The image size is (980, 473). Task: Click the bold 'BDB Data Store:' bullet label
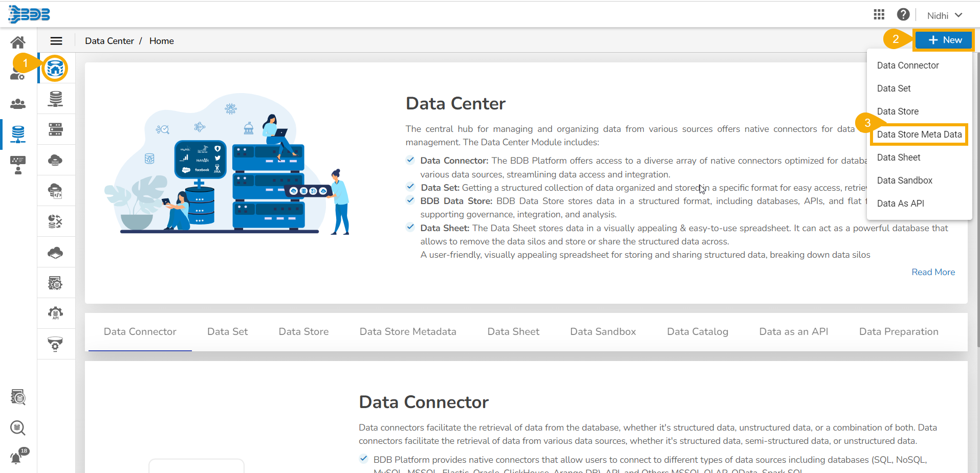tap(456, 201)
